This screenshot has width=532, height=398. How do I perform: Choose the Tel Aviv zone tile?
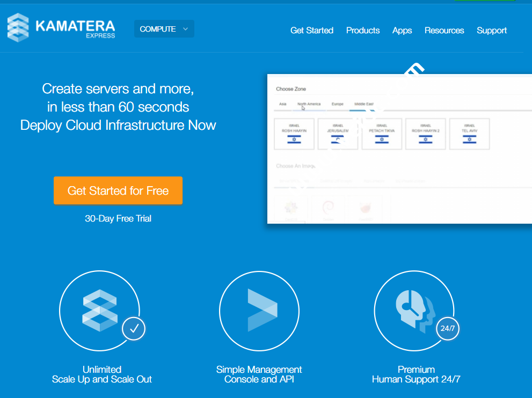click(469, 134)
